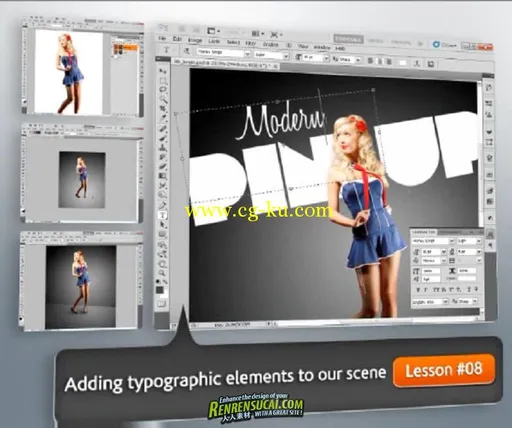This screenshot has width=512, height=428.
Task: Select the highlighted Horizontal Type tool
Action: [162, 215]
